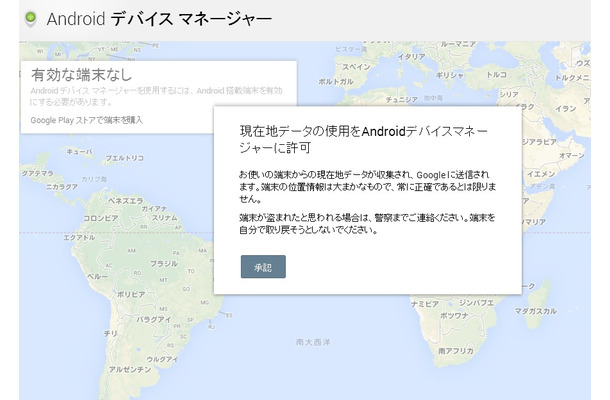This screenshot has height=400, width=610.
Task: Open Google Play ストアで端末を購入 link
Action: [87, 120]
